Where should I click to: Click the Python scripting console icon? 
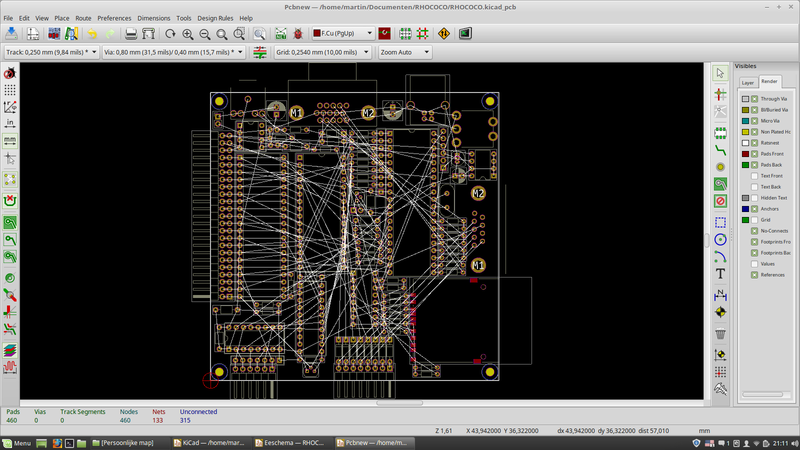pos(465,34)
